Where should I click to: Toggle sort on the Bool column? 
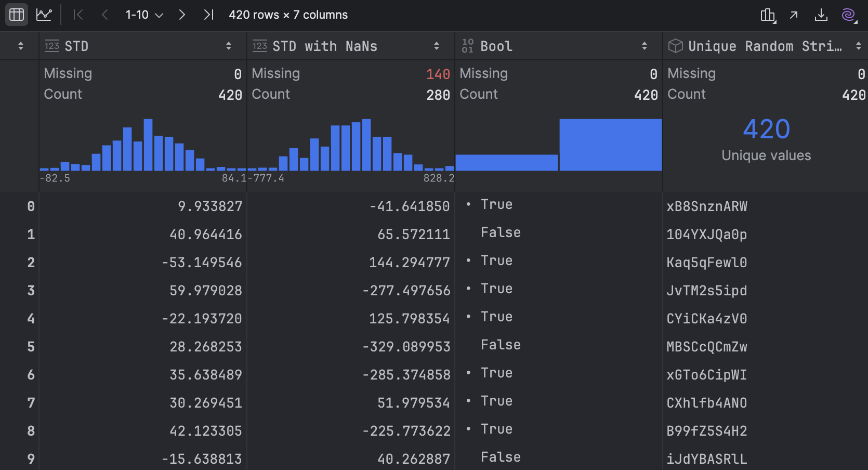[645, 46]
